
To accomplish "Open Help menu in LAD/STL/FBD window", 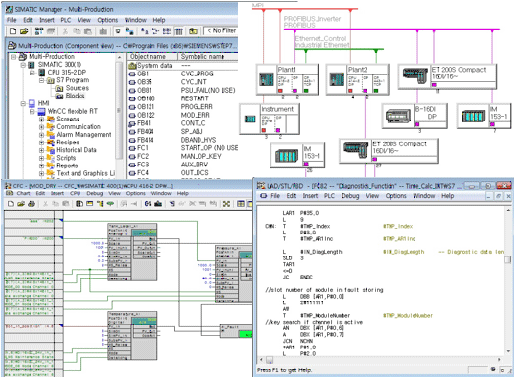I will coord(448,196).
